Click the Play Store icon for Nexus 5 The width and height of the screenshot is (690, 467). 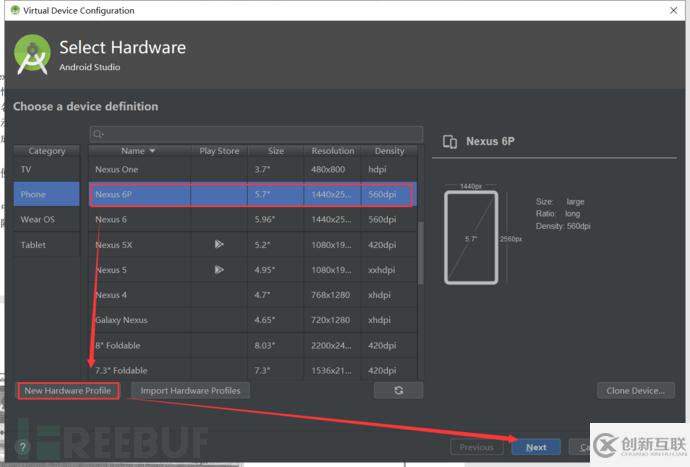(219, 269)
